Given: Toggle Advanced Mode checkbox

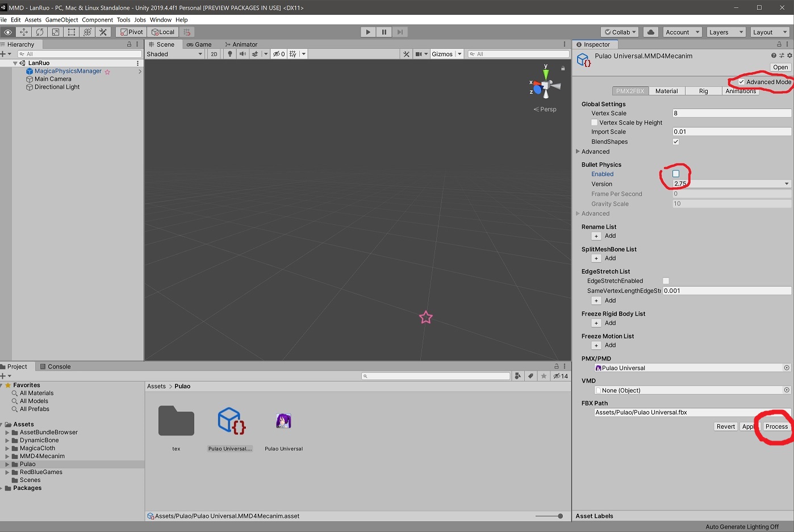Looking at the screenshot, I should [x=742, y=82].
